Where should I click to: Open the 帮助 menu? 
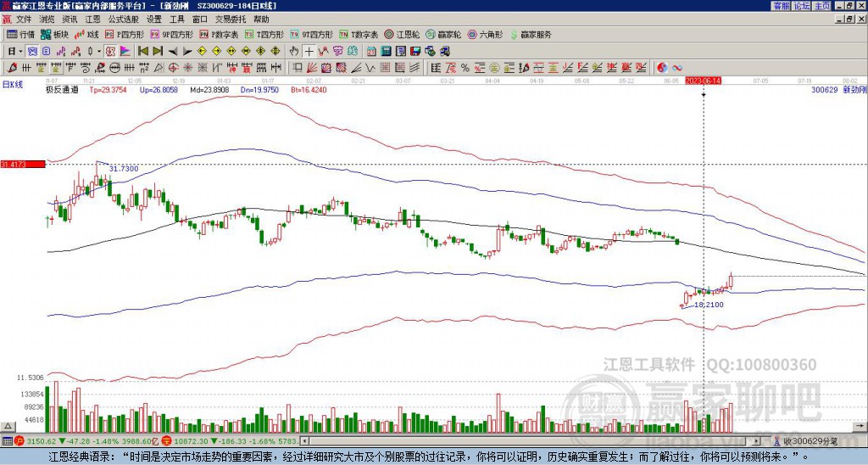261,20
